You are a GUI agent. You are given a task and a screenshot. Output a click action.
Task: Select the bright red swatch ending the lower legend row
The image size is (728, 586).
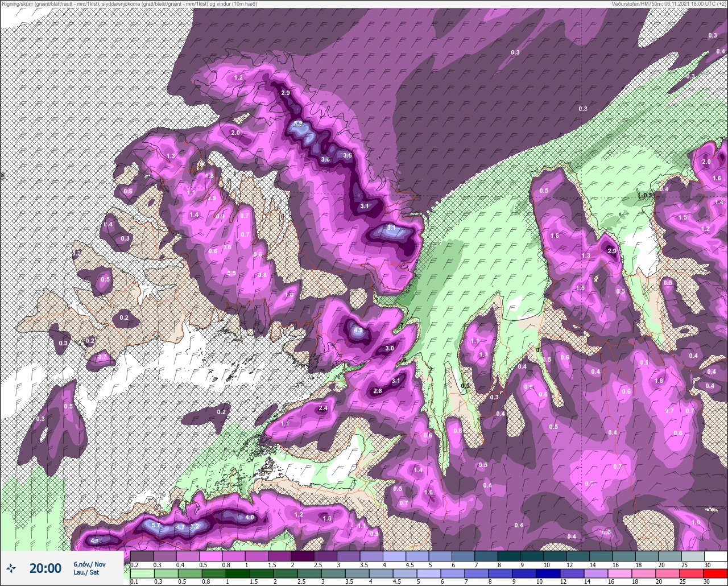[x=715, y=573]
